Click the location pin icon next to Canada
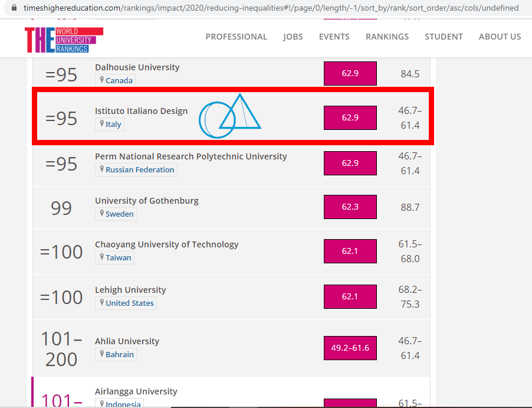This screenshot has width=532, height=408. click(x=102, y=80)
